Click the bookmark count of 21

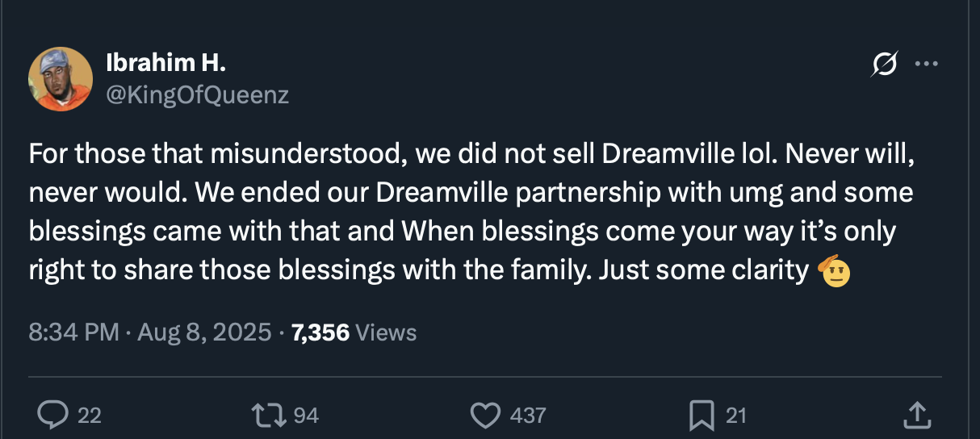tap(735, 416)
